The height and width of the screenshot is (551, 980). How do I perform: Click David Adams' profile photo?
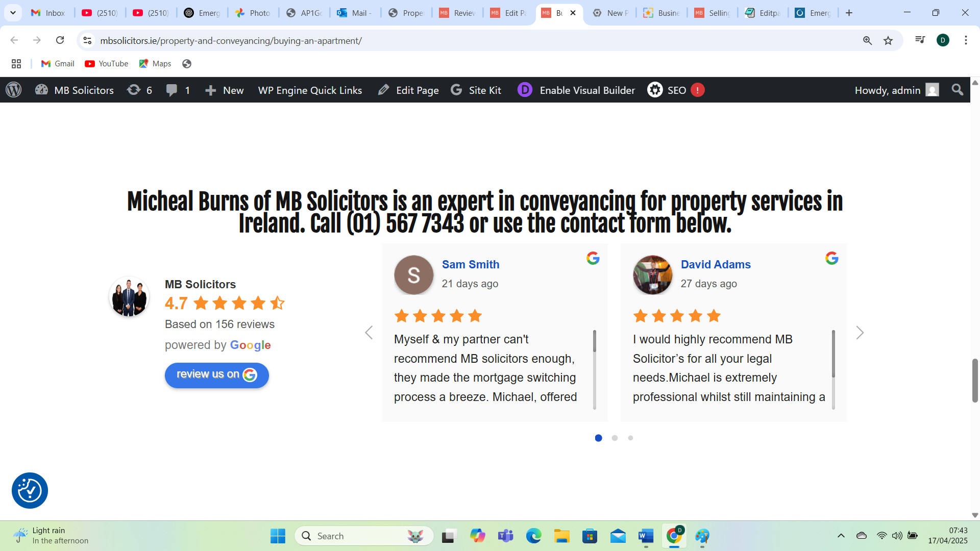coord(652,275)
